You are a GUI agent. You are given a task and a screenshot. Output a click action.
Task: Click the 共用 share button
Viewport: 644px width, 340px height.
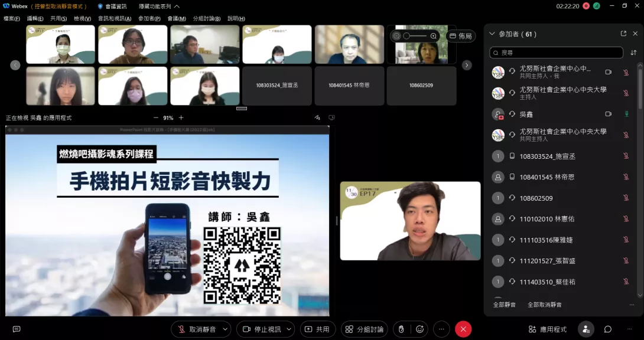[317, 329]
